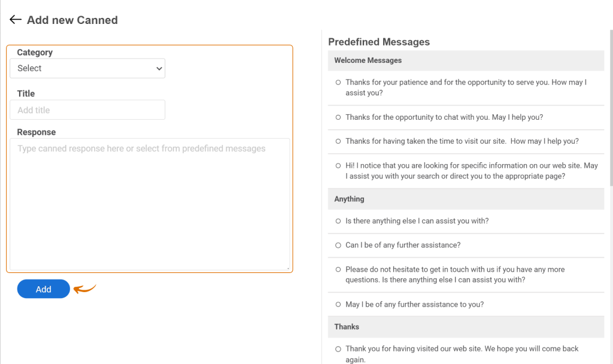Click inside the Title input field
613x364 pixels.
87,110
